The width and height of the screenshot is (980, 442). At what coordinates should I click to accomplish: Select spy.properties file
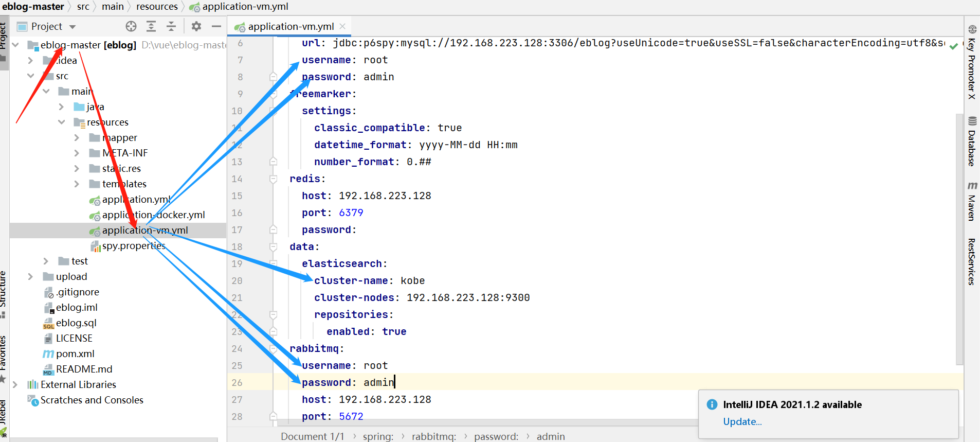click(x=134, y=245)
